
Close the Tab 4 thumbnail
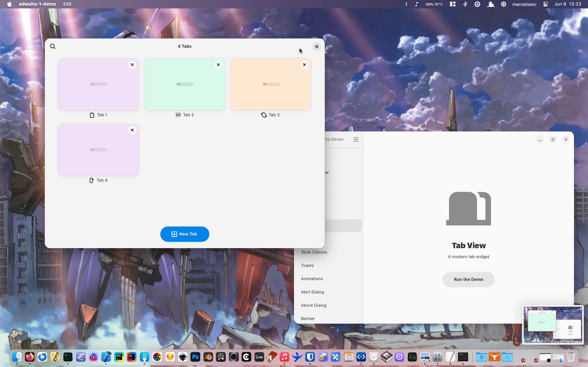point(132,130)
